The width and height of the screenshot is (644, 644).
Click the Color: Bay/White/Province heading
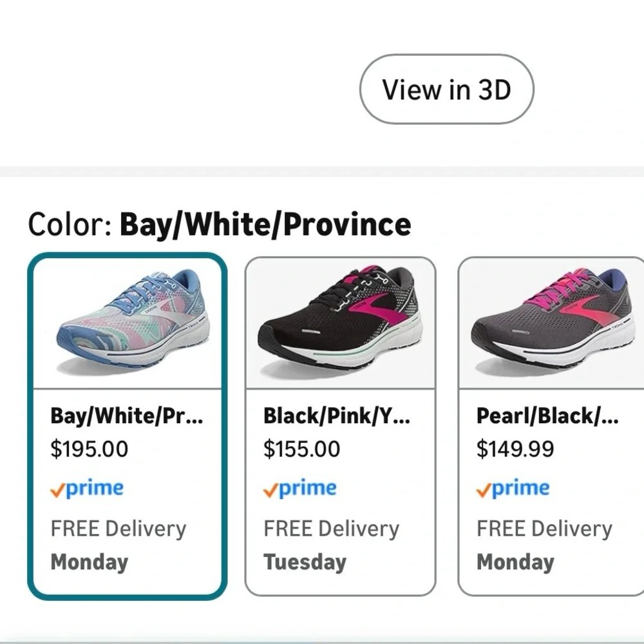pyautogui.click(x=219, y=223)
